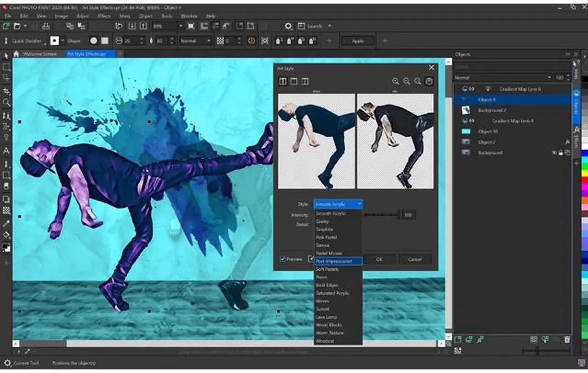Select the Eyedropper tool in toolbox
This screenshot has height=373, width=588.
pos(6,223)
